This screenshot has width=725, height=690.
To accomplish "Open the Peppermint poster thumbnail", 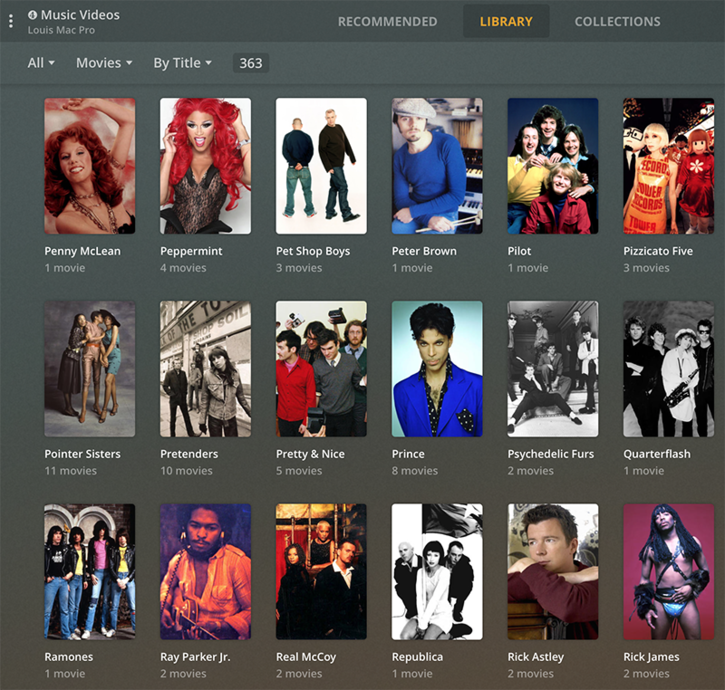I will [205, 166].
